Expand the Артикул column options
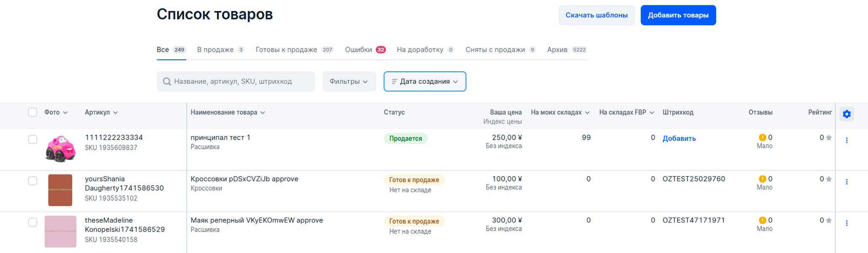 pyautogui.click(x=116, y=113)
